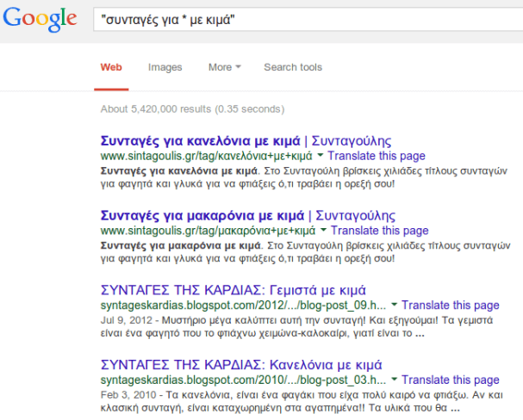Open the More dropdown menu
Viewport: 523px width, 420px height.
pos(225,67)
